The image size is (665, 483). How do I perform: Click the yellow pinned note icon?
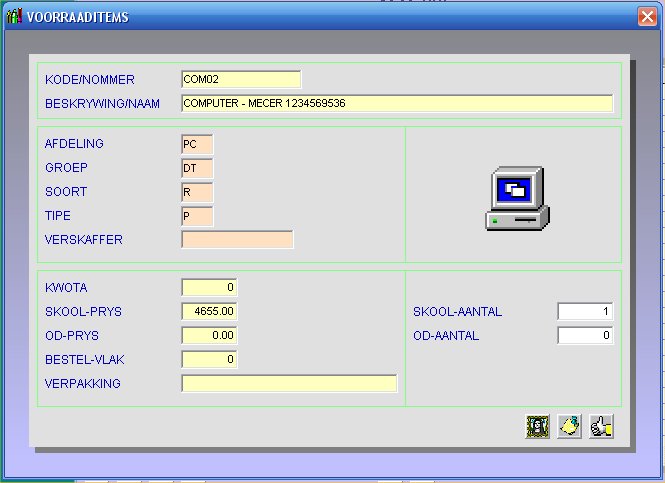(x=570, y=427)
